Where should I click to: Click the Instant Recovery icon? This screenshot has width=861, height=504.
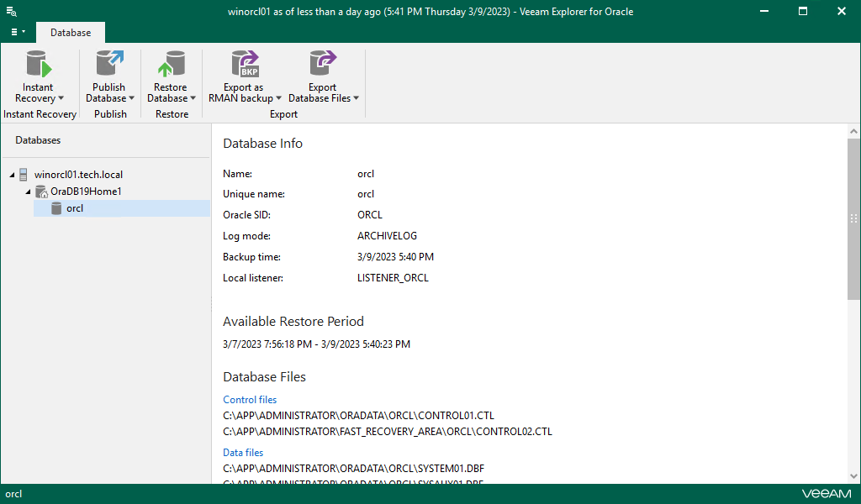point(38,65)
